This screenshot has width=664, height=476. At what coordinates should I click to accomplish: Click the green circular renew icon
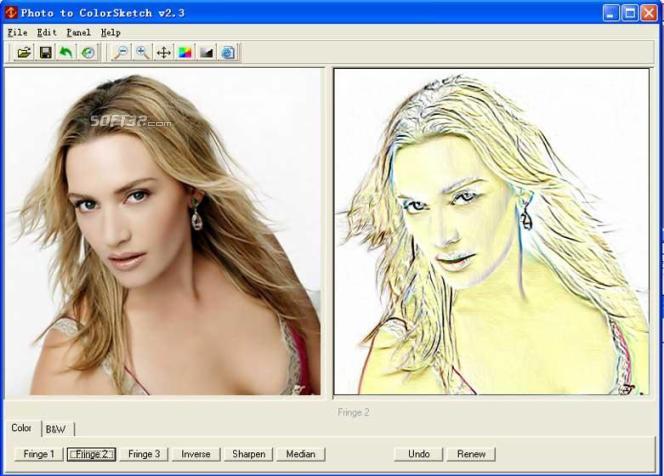tap(88, 53)
